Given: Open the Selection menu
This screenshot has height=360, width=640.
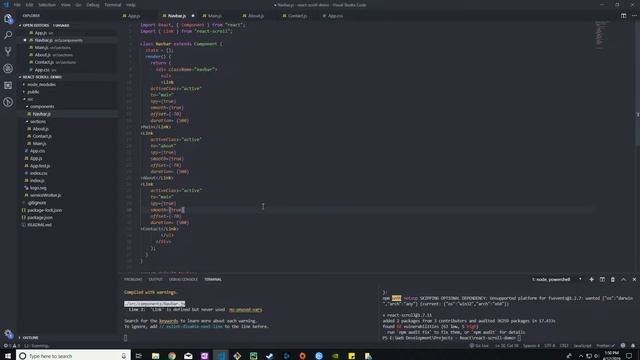Looking at the screenshot, I should pyautogui.click(x=47, y=5).
